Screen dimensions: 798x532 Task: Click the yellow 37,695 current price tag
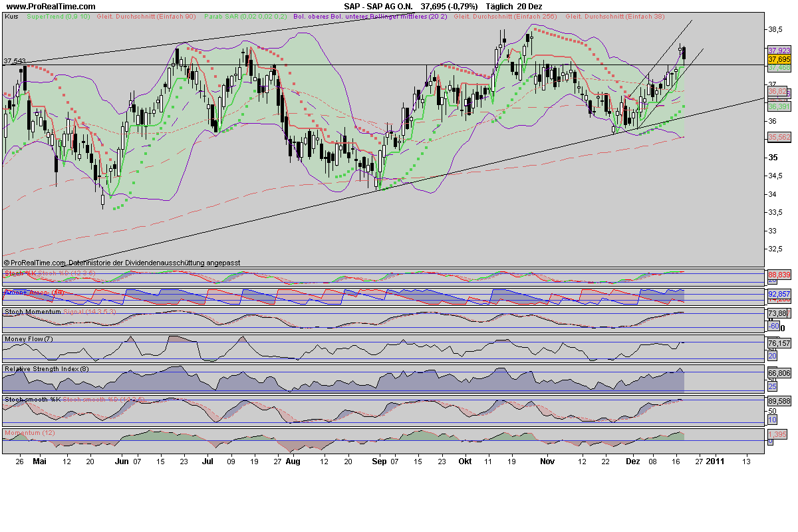[x=779, y=59]
